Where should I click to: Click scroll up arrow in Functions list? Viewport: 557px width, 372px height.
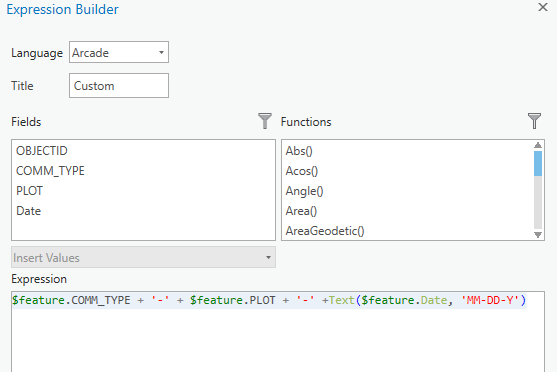pos(538,145)
